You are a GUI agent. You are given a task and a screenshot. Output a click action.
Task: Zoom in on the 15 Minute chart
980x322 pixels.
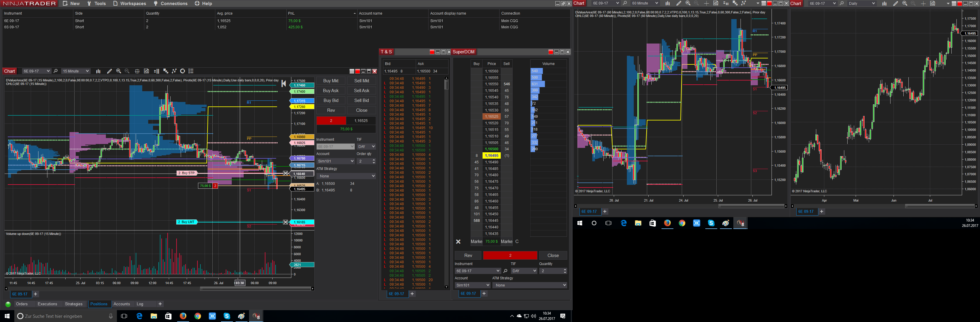click(x=119, y=71)
